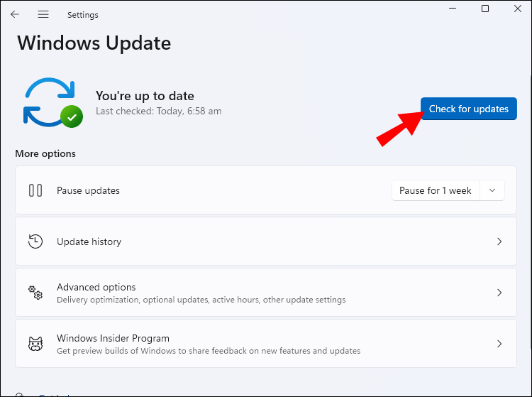Screen dimensions: 532x397
Task: Click "Get preview builds of Windows" description
Action: [x=209, y=350]
